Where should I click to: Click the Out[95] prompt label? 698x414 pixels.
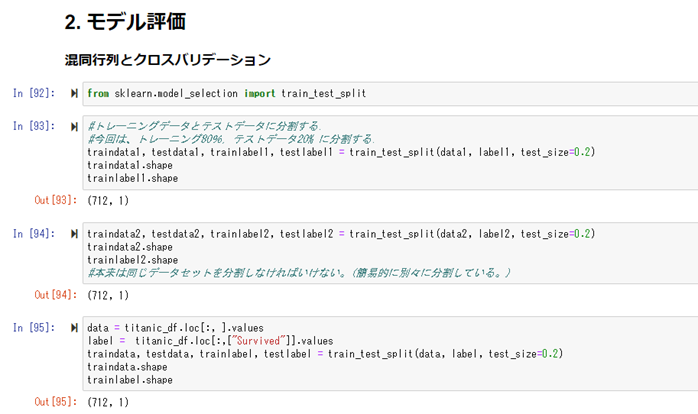56,402
